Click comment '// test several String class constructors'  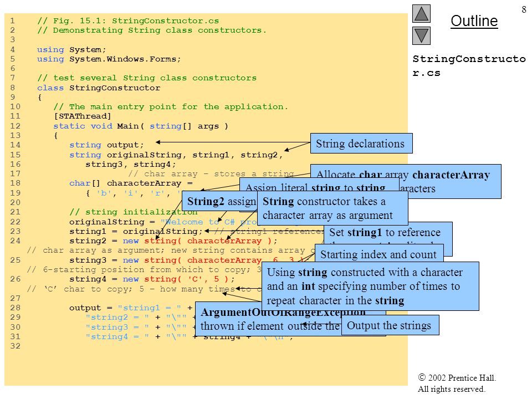[x=147, y=78]
